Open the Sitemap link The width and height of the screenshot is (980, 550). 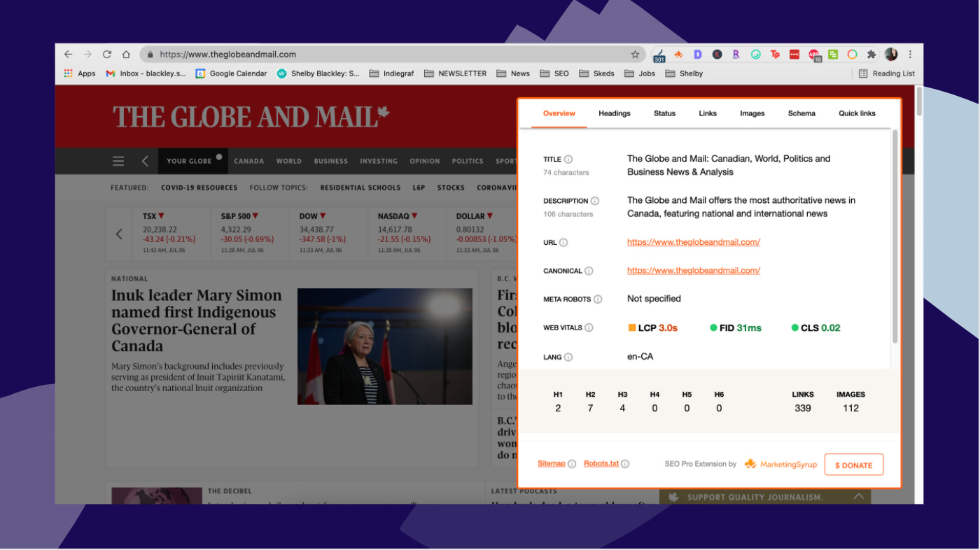click(x=551, y=463)
